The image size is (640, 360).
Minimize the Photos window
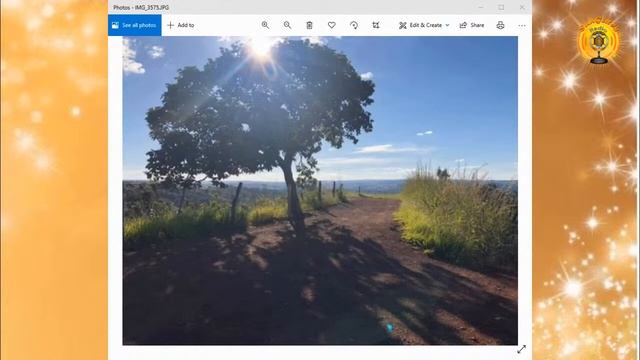coord(481,7)
